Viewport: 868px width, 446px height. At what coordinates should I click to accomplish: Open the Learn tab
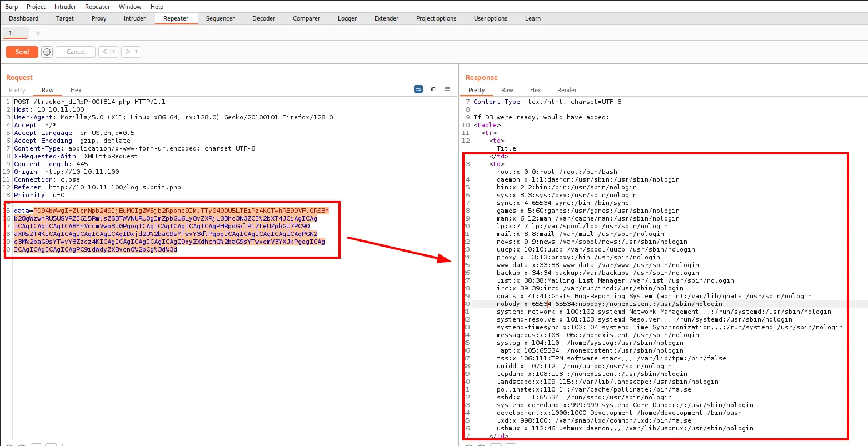click(533, 18)
